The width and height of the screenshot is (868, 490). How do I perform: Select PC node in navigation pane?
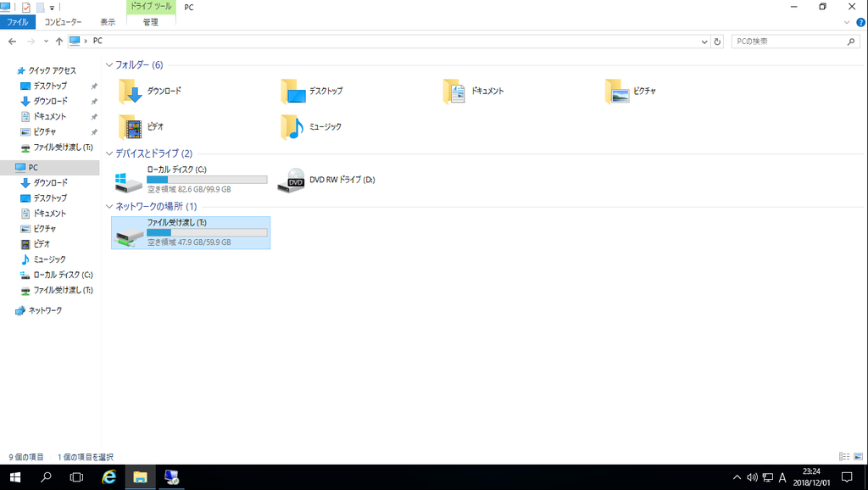[x=50, y=167]
